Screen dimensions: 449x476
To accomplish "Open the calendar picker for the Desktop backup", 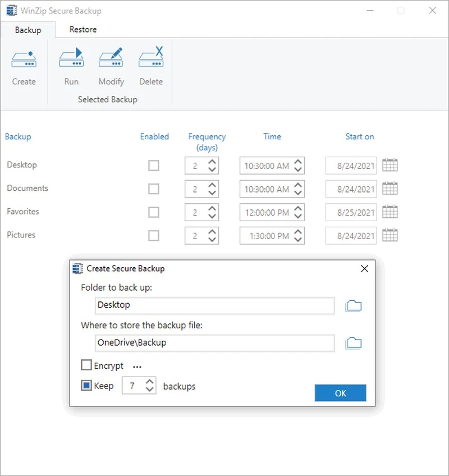I will (390, 164).
